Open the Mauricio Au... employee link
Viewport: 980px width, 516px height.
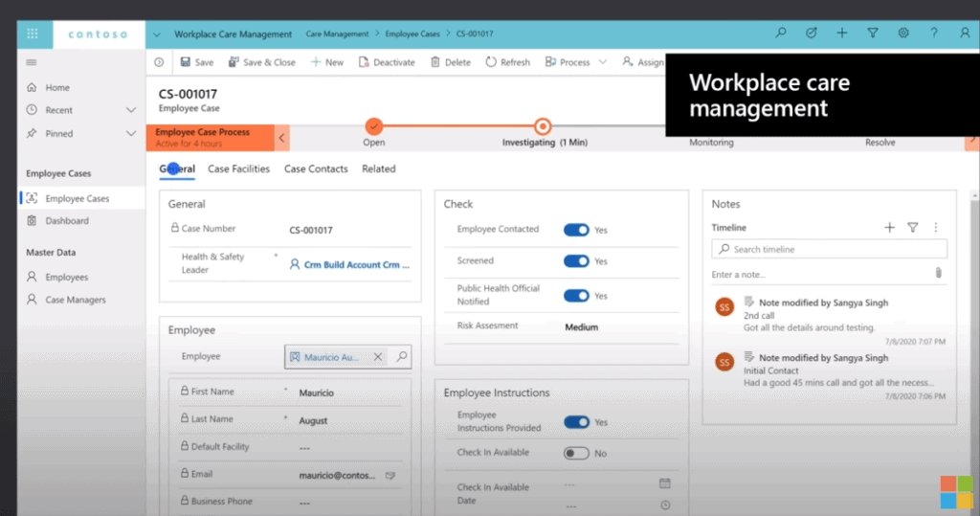(x=331, y=357)
